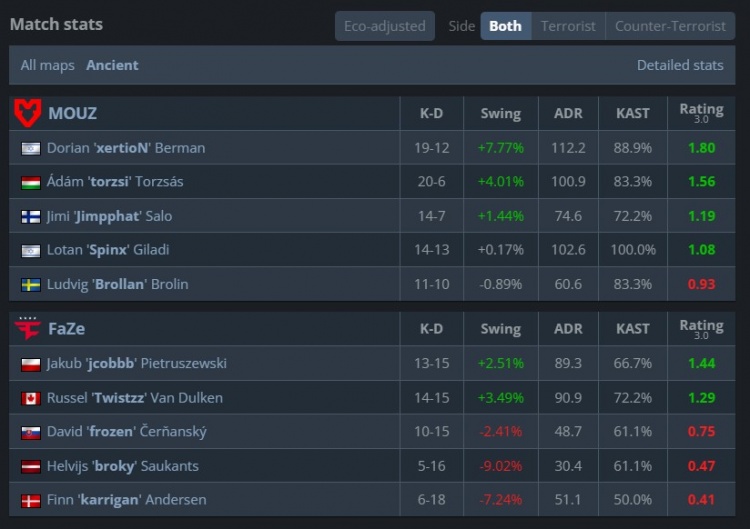Open the Detailed stats link

coord(680,65)
